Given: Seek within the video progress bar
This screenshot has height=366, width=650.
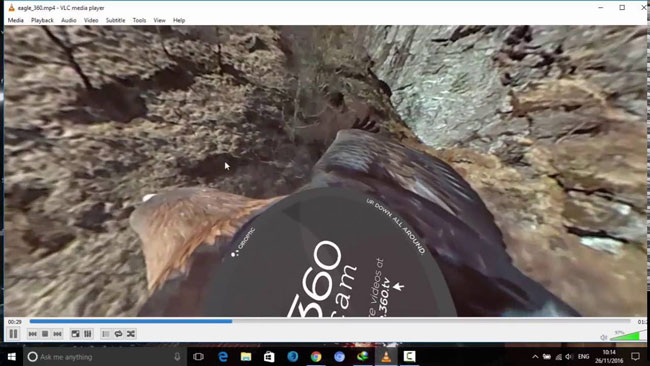Looking at the screenshot, I should tap(330, 321).
